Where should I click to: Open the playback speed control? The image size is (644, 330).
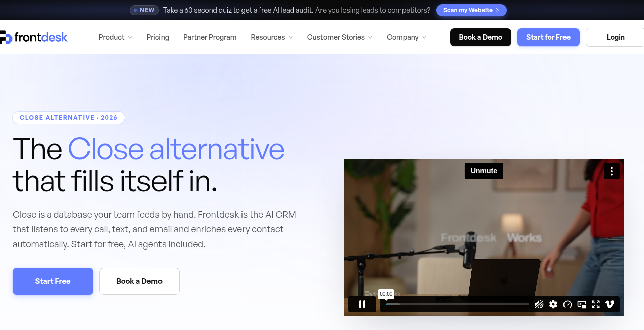pyautogui.click(x=568, y=304)
